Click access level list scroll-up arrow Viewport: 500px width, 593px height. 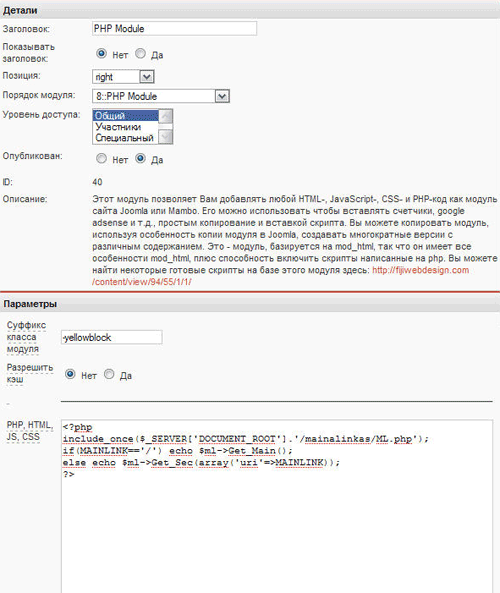[x=165, y=116]
